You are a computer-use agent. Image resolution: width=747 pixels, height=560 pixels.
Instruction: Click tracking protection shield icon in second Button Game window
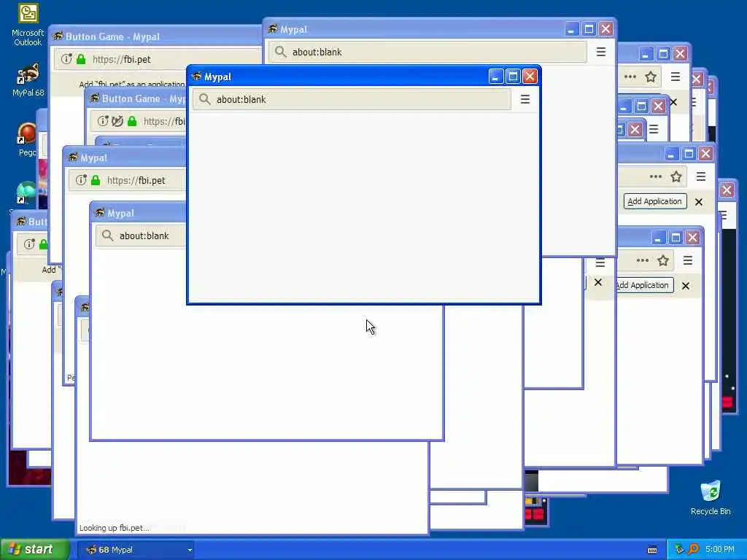coord(117,121)
